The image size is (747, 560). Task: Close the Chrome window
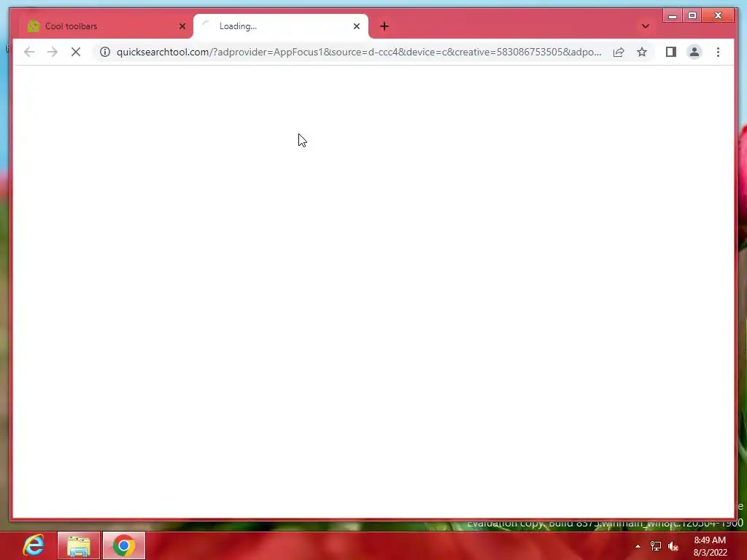tap(718, 16)
